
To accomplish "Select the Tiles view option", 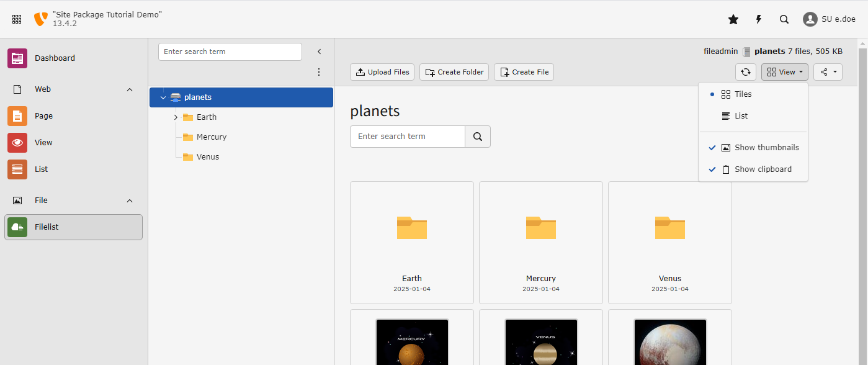I will click(x=753, y=94).
